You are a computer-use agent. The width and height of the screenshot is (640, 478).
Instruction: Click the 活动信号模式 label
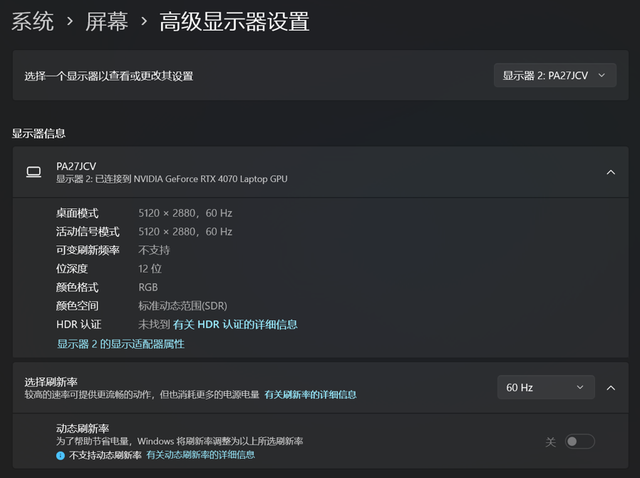pos(88,232)
